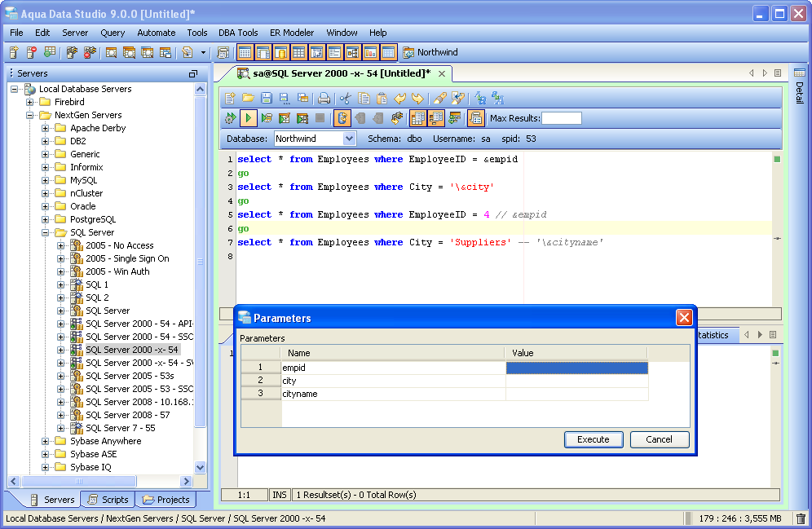Expand the Oracle folder in tree
The width and height of the screenshot is (812, 529).
tap(46, 206)
